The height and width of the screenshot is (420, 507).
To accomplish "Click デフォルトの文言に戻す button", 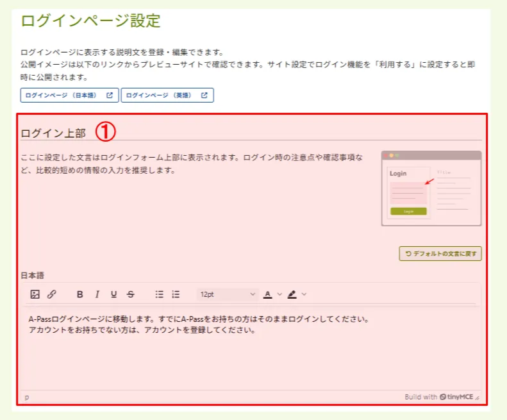I will tap(440, 254).
